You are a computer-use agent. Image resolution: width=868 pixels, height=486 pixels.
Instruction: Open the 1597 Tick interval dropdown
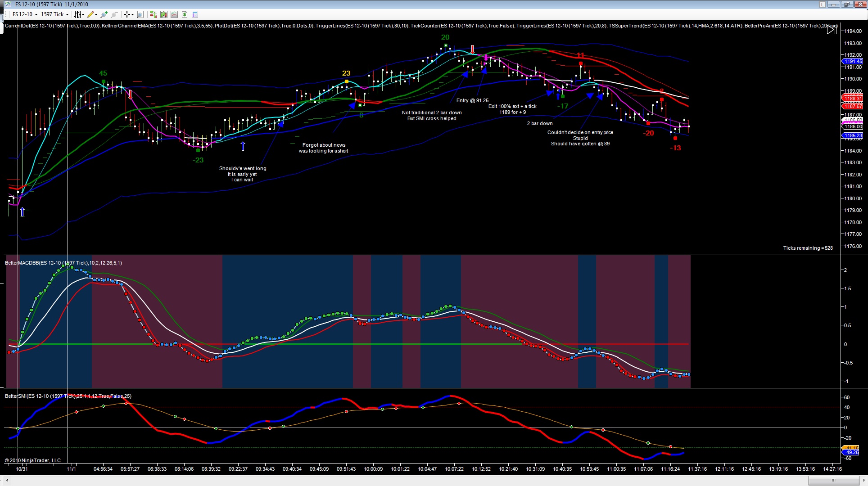pos(54,14)
